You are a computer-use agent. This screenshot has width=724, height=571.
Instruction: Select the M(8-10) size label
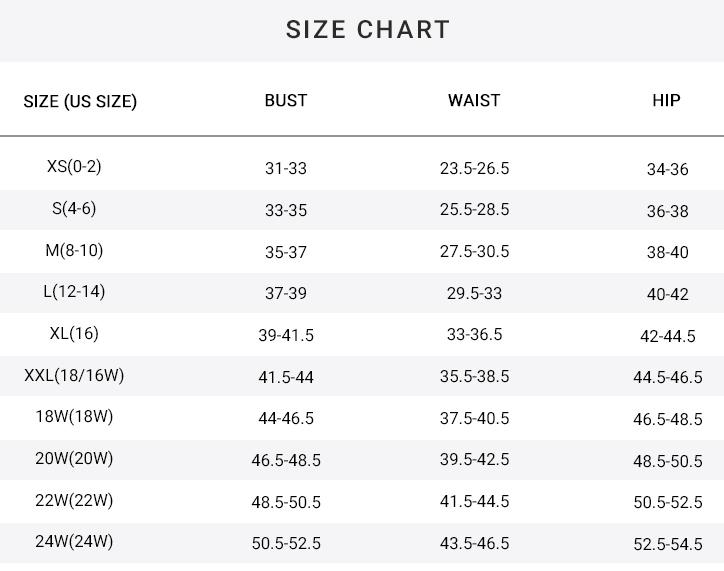click(74, 250)
